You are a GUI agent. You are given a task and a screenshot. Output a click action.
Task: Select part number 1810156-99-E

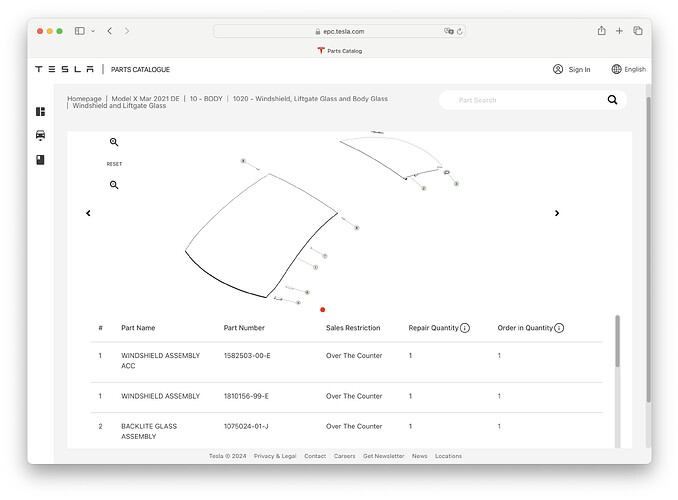point(246,396)
